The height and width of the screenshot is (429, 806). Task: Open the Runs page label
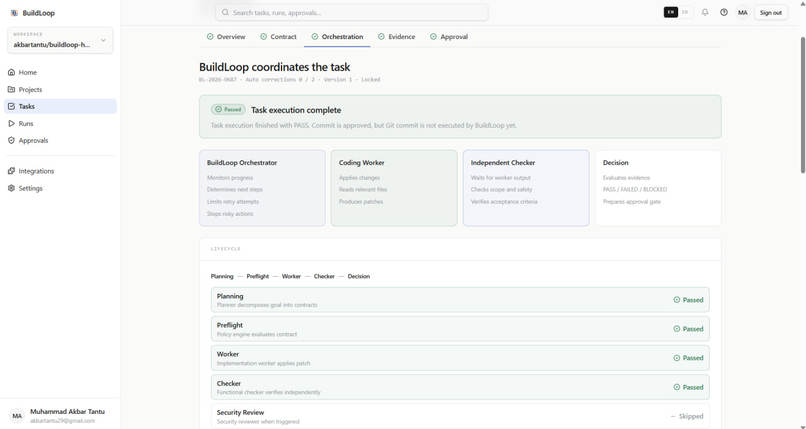tap(26, 123)
